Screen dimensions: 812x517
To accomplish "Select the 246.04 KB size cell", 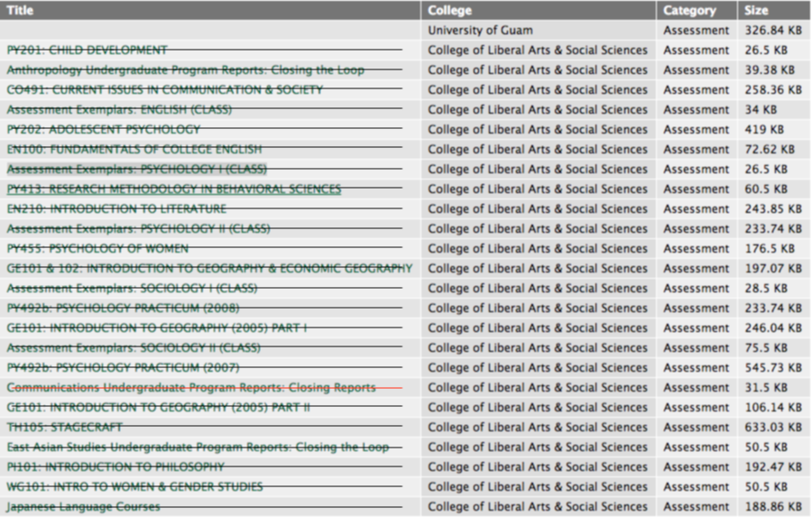I will point(774,328).
